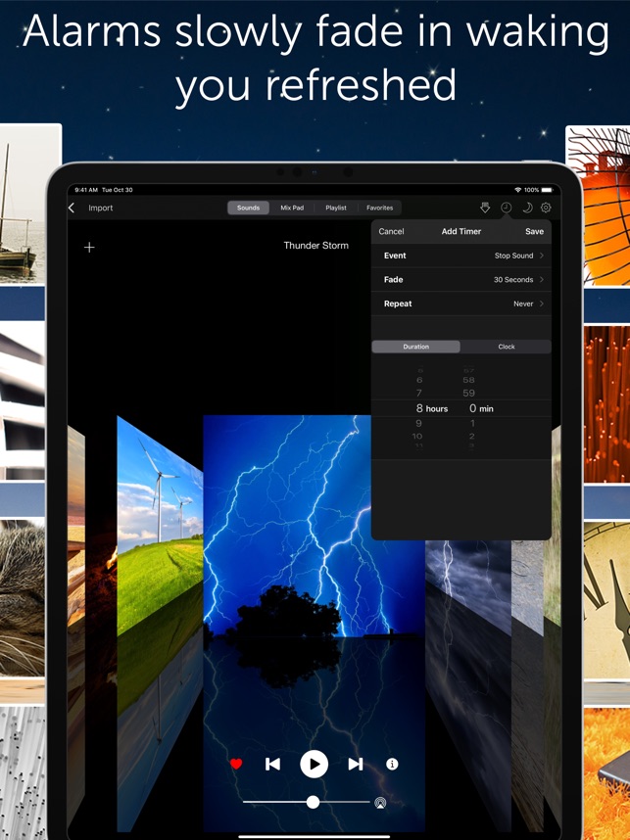Go back to the previous sound

(x=273, y=764)
